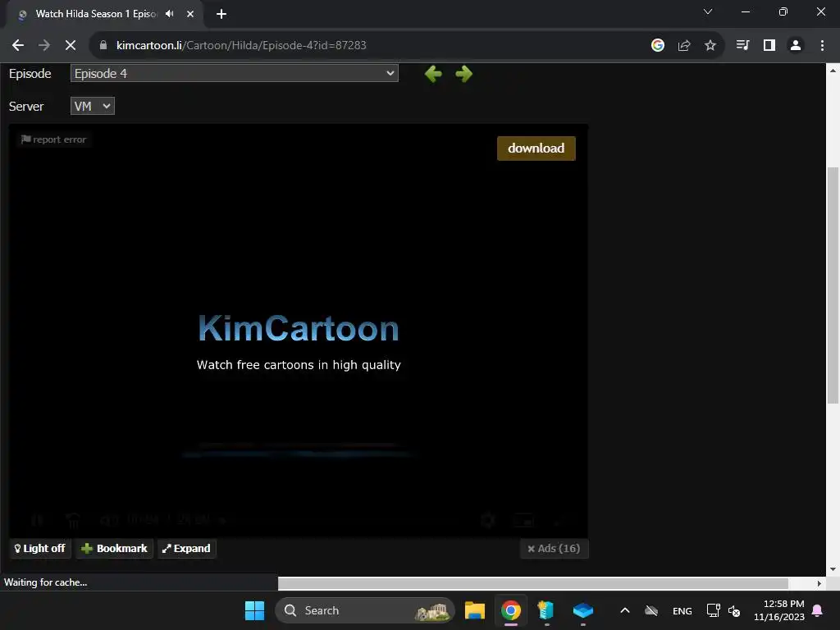Click the download button
Image resolution: width=840 pixels, height=630 pixels.
coord(536,148)
